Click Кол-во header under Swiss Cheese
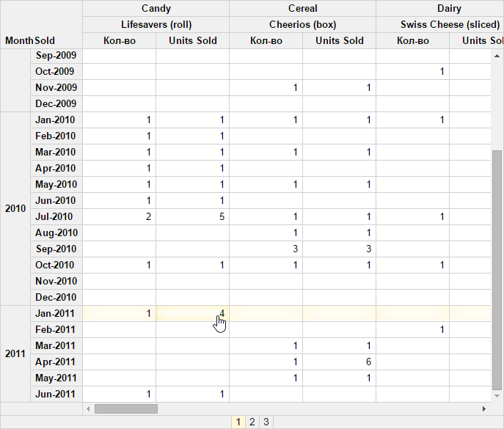The image size is (504, 429). (x=413, y=41)
